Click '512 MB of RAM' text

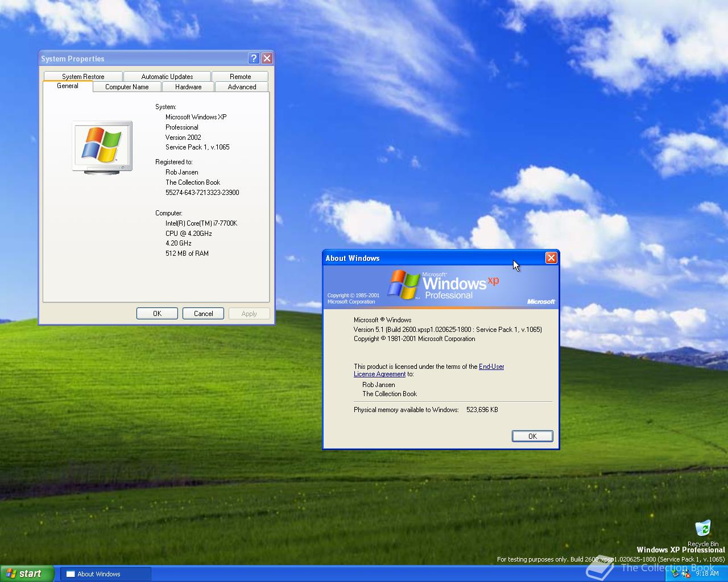[x=187, y=253]
